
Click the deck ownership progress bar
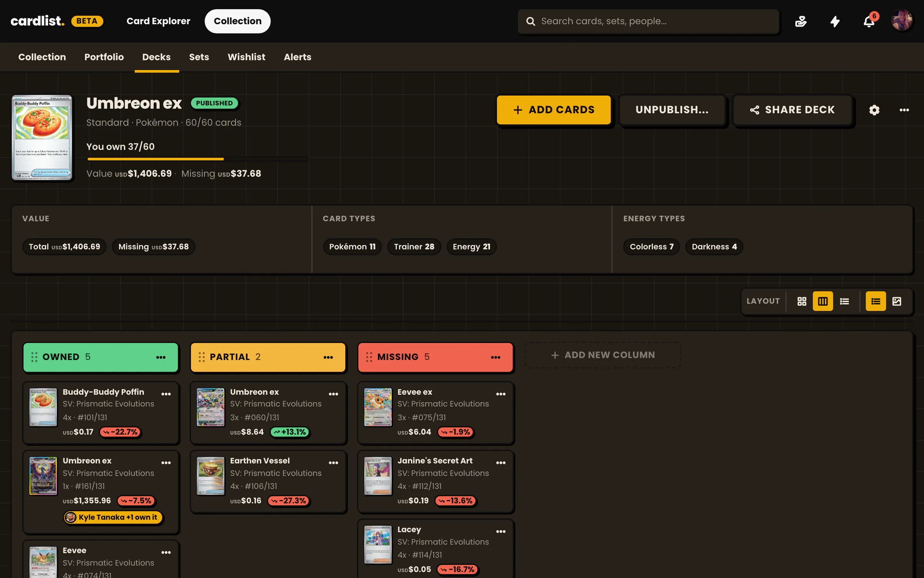pos(198,159)
